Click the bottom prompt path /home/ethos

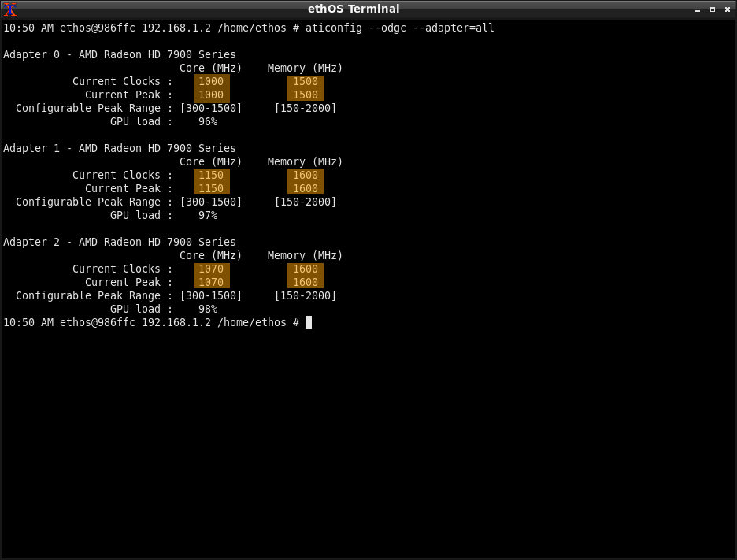click(x=252, y=323)
